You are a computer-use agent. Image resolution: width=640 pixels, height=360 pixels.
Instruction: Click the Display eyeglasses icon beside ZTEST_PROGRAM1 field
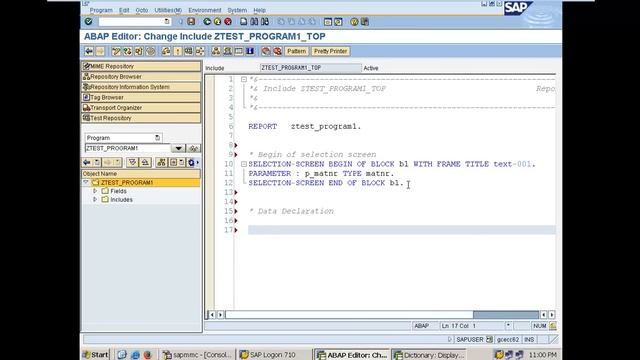click(193, 148)
